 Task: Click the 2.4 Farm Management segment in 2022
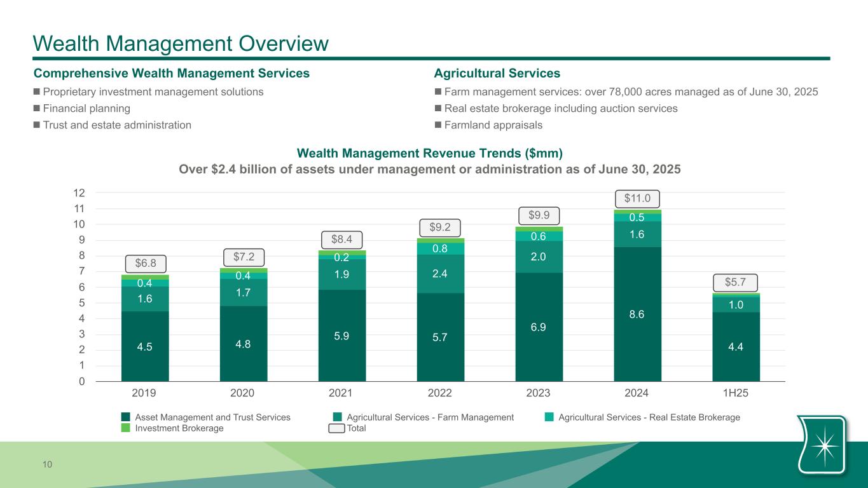click(x=440, y=274)
